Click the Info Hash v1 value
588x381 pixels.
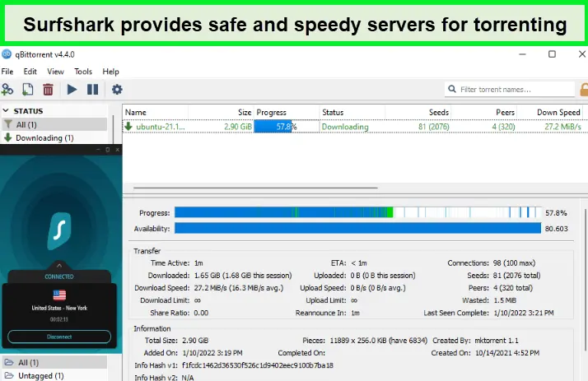pos(258,365)
